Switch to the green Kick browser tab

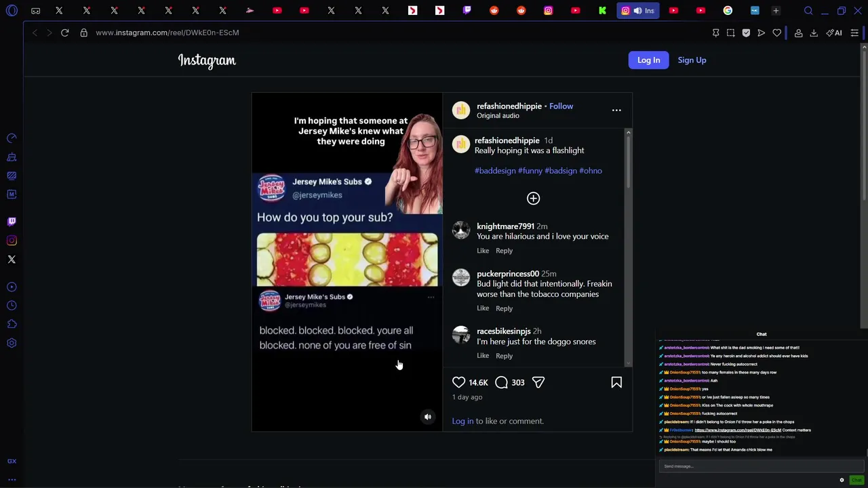coord(602,11)
